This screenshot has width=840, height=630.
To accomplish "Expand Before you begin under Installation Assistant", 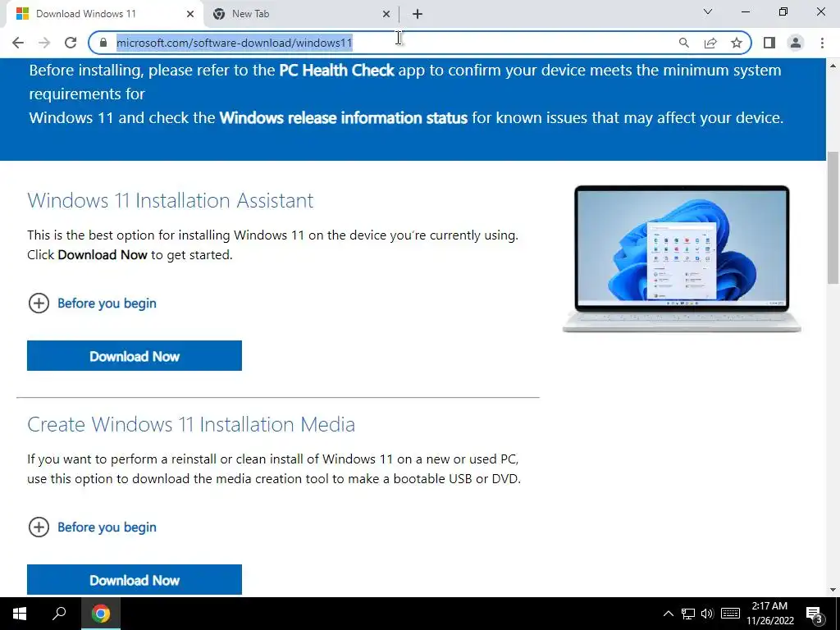I will (92, 304).
